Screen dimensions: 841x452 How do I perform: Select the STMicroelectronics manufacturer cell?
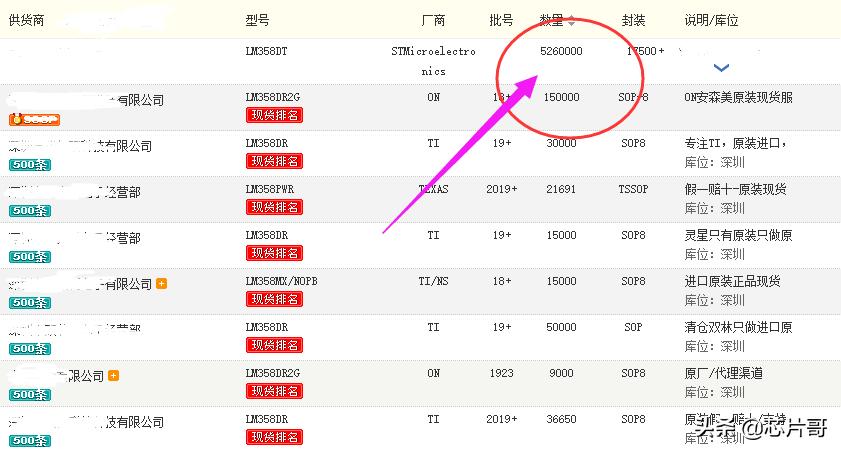point(433,61)
